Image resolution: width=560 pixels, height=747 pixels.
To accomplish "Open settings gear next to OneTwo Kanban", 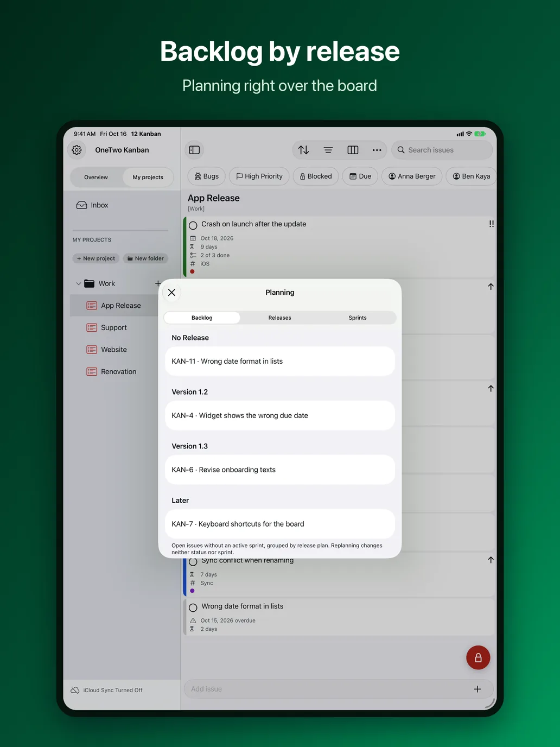I will point(77,150).
